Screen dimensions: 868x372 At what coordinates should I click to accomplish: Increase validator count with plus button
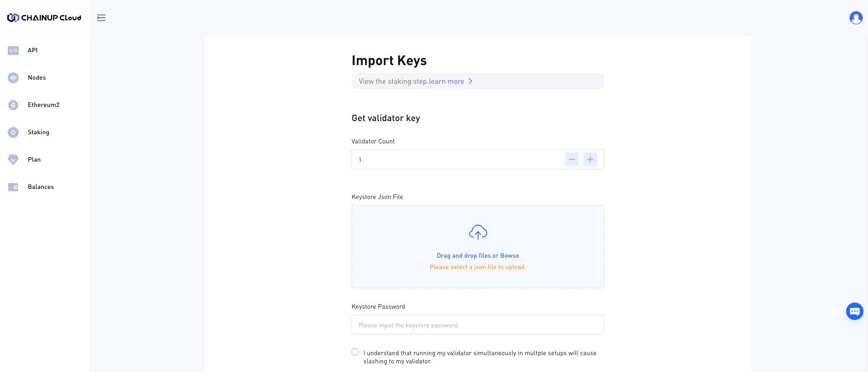click(x=590, y=159)
